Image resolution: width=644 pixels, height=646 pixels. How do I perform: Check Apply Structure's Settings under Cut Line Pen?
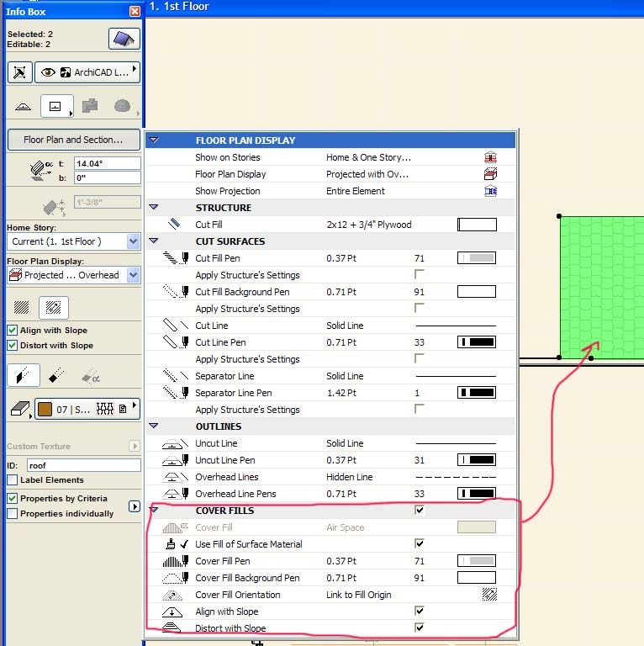pos(420,358)
